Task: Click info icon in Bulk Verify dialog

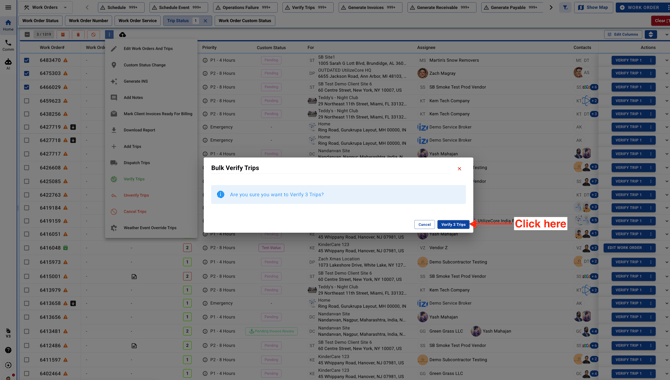Action: [220, 194]
